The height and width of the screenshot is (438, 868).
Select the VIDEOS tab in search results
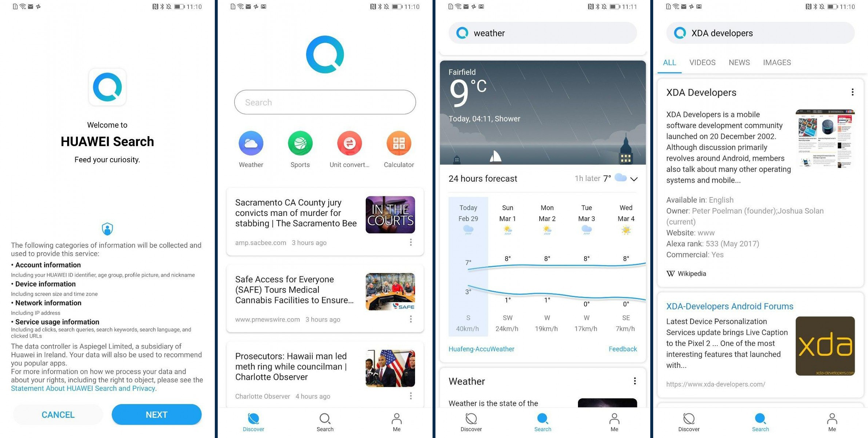coord(703,62)
